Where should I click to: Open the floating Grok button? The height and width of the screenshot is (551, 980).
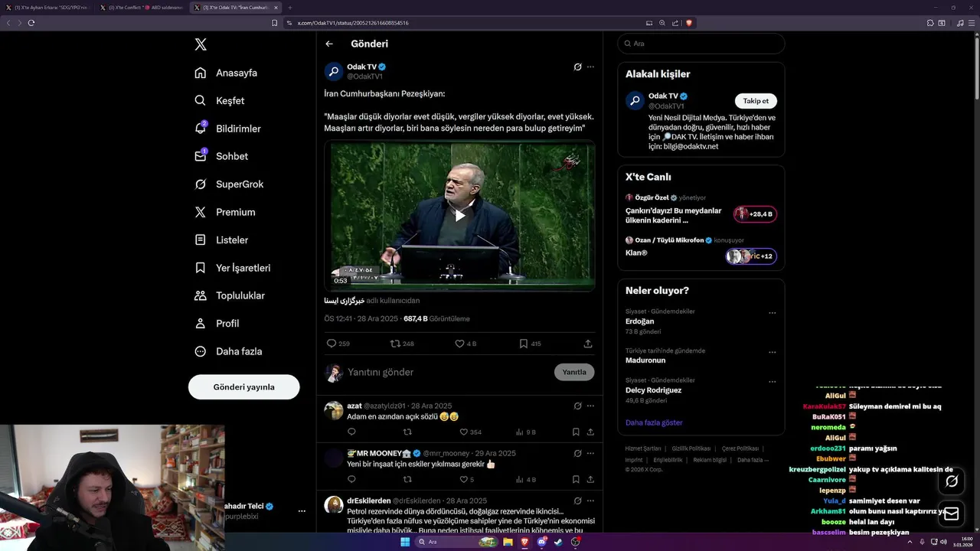click(x=952, y=481)
